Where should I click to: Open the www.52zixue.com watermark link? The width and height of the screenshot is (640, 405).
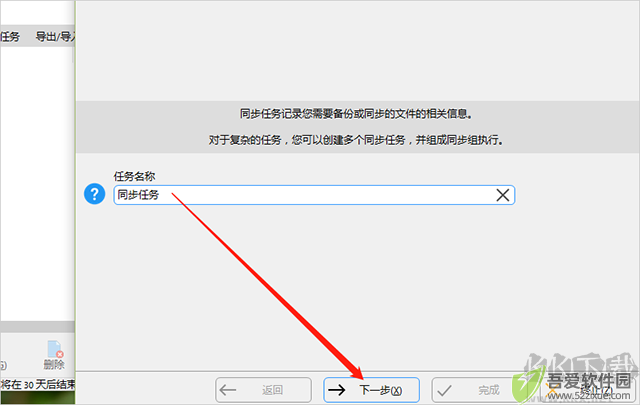coord(589,396)
